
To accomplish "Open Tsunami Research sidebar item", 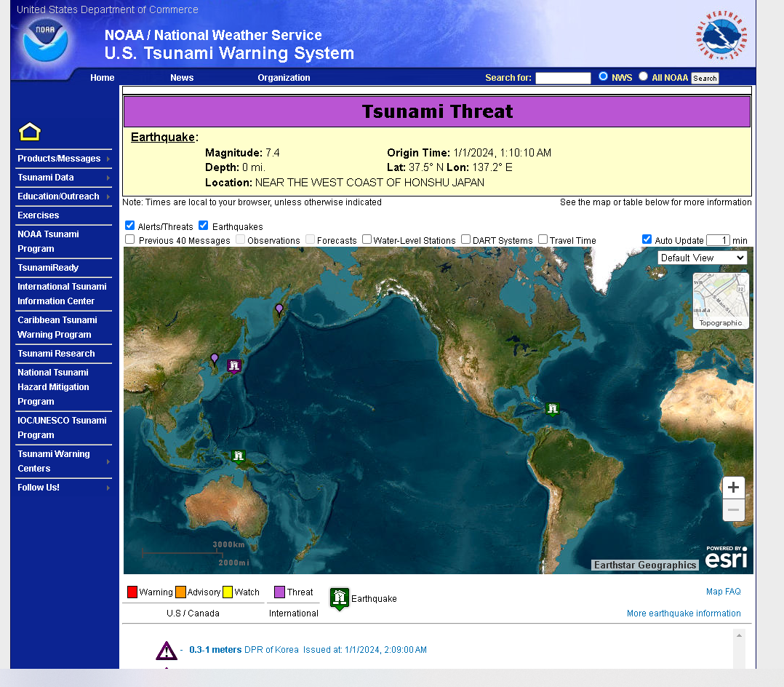I will coord(56,353).
